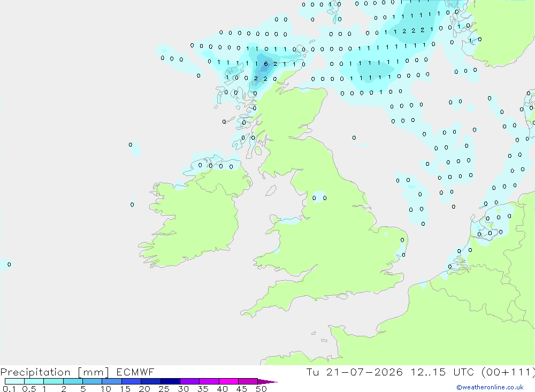This screenshot has height=392, width=535.
Task: Click the 0.5–1 mm legend color swatch
Action: click(x=34, y=381)
